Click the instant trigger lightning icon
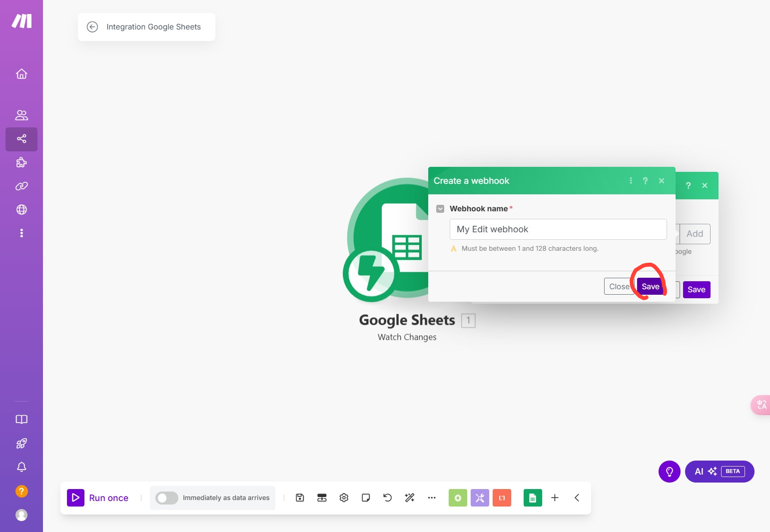This screenshot has width=770, height=532. point(371,274)
